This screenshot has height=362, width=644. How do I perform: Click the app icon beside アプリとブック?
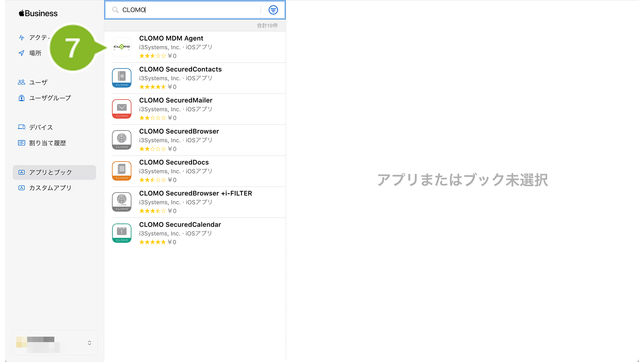coord(22,172)
